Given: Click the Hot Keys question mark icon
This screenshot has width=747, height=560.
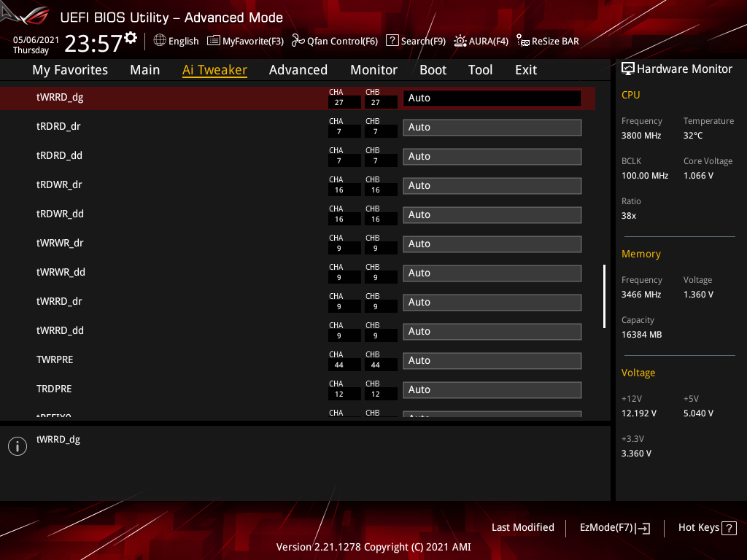Looking at the screenshot, I should click(729, 528).
